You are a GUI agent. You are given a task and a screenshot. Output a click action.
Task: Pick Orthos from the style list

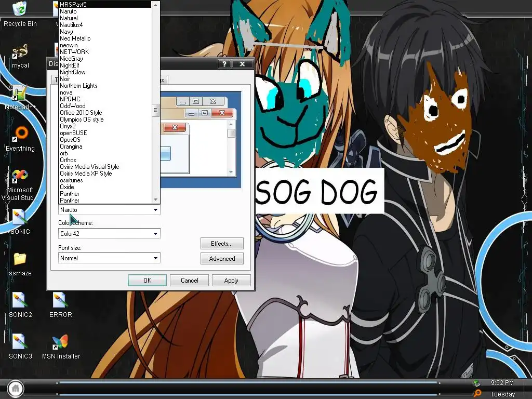click(x=105, y=160)
